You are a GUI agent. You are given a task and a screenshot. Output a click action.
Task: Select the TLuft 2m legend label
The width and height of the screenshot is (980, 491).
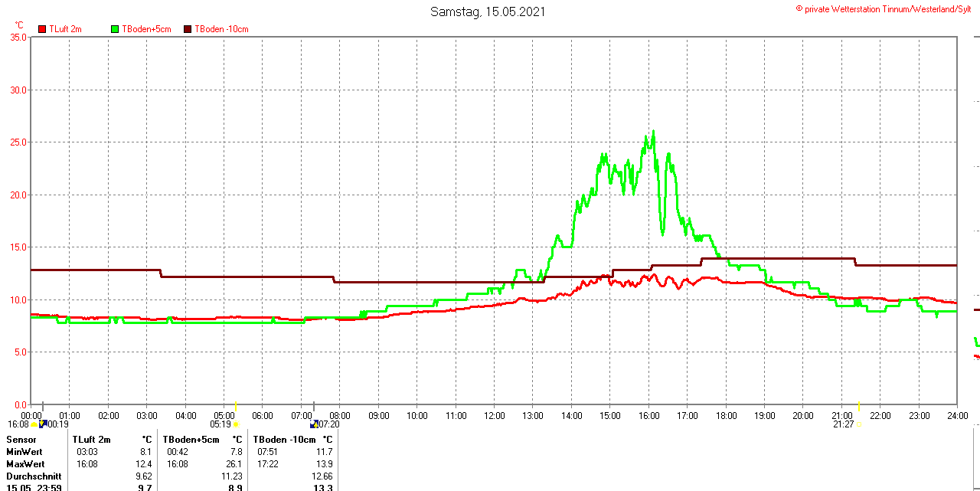click(x=65, y=29)
